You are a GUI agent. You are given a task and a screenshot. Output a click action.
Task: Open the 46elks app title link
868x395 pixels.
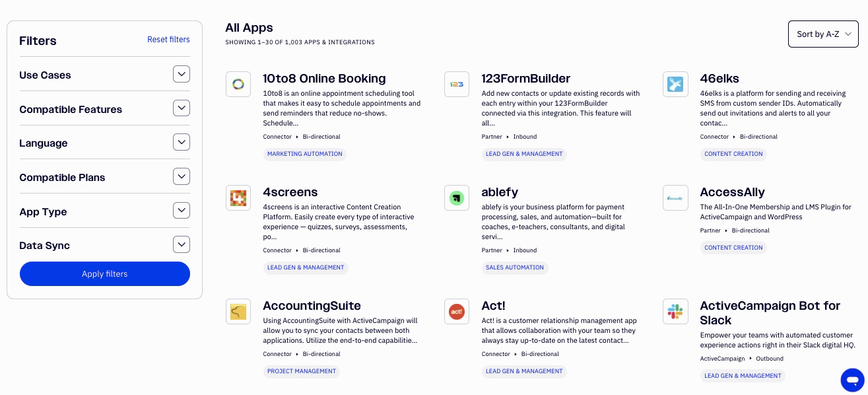pos(719,79)
